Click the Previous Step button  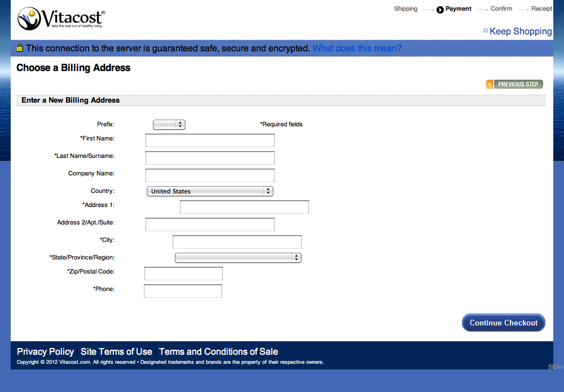(x=517, y=83)
